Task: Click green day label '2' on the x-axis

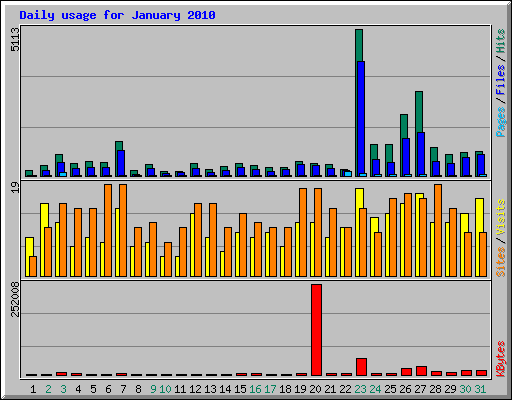Action: (48, 389)
